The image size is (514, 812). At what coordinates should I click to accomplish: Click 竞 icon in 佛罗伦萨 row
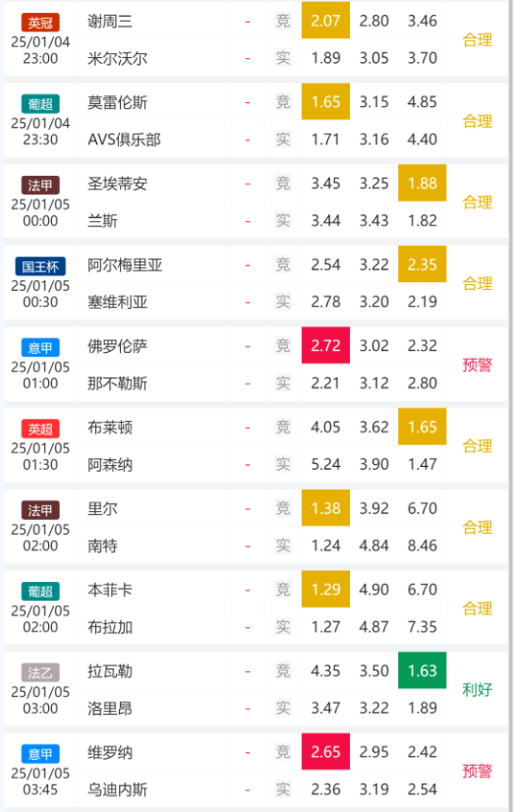283,345
